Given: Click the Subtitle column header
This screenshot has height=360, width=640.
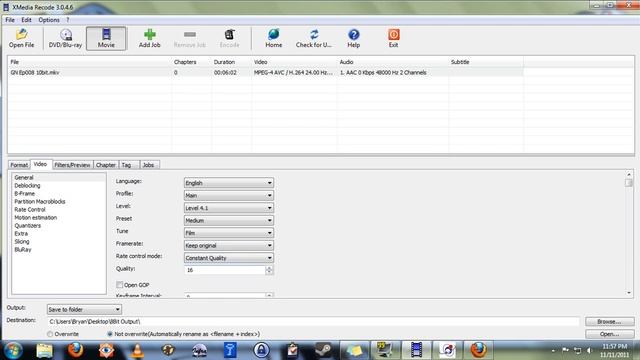Looking at the screenshot, I should [486, 62].
